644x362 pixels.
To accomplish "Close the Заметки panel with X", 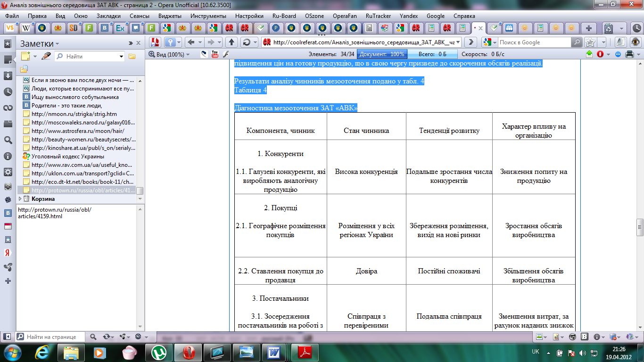I will tap(139, 43).
